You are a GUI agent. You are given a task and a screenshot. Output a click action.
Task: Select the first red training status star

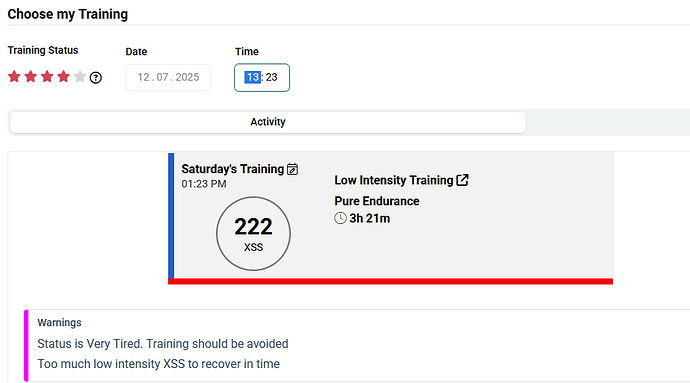coord(14,77)
